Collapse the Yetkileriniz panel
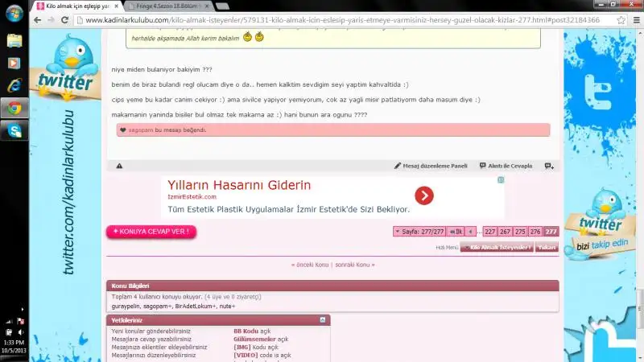This screenshot has height=362, width=644. point(323,320)
